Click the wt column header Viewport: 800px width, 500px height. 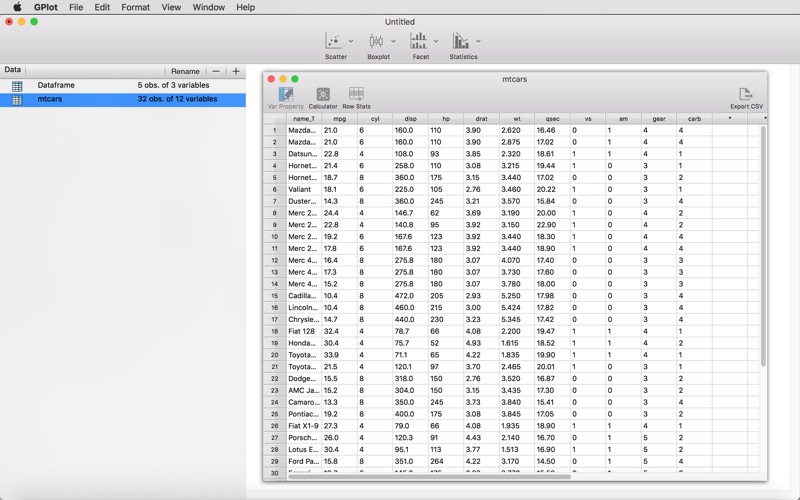[517, 119]
